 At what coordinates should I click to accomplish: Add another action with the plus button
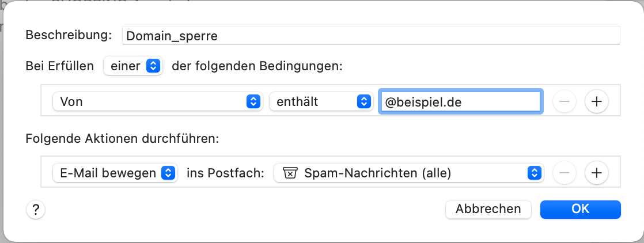(597, 172)
